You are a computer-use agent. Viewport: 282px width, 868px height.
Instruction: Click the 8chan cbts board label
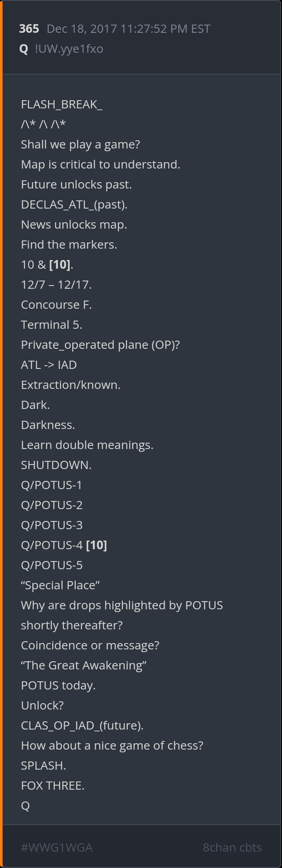(232, 847)
